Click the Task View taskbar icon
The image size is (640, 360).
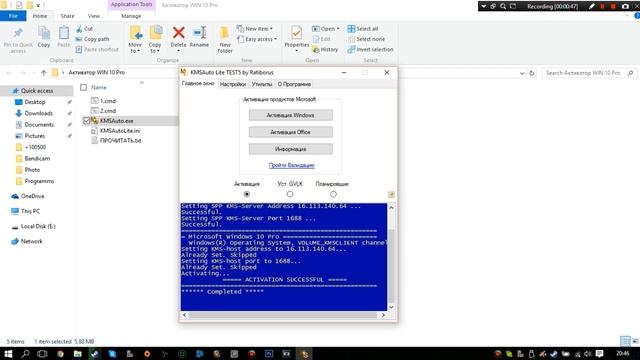(x=42, y=354)
